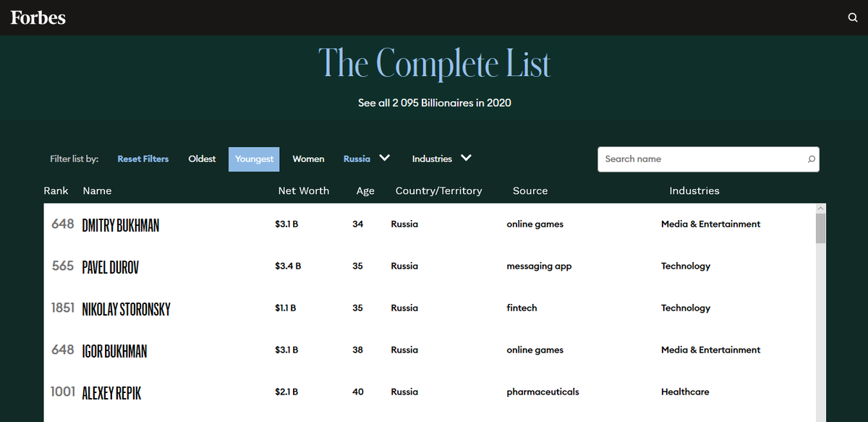Open Pavel Durov's profile row
The image size is (868, 422).
click(x=430, y=266)
